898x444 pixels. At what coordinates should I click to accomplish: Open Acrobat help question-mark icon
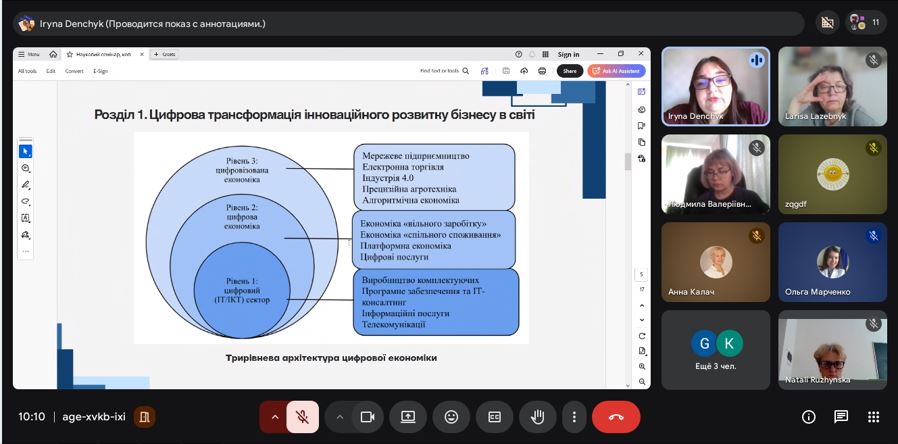point(519,54)
